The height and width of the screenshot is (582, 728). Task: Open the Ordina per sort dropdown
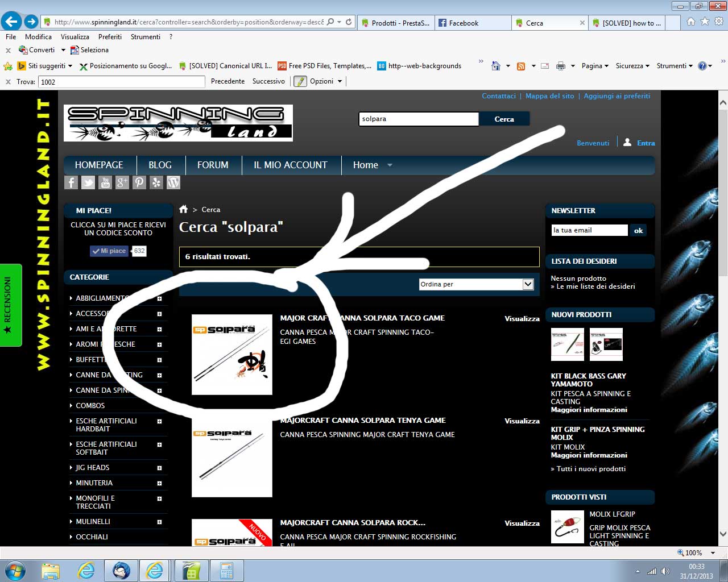click(477, 284)
